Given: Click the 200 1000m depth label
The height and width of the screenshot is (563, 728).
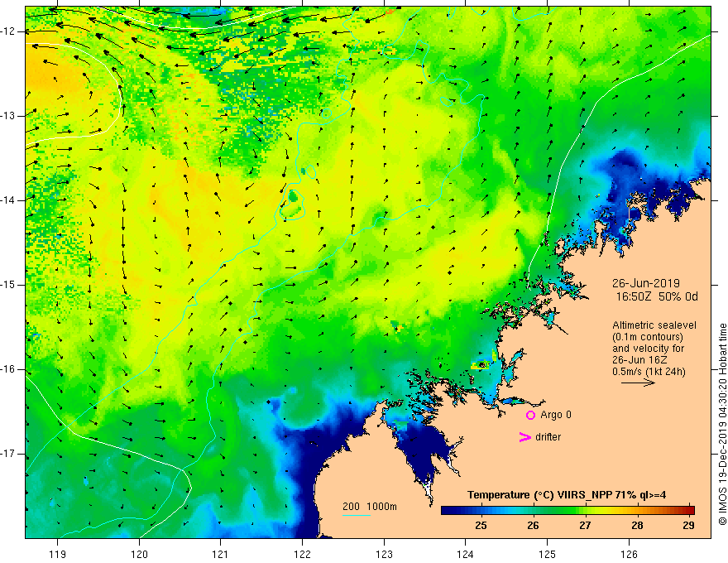Looking at the screenshot, I should click(370, 507).
